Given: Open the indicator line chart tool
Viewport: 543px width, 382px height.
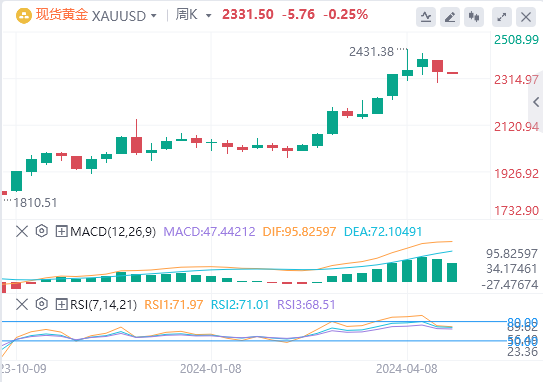Looking at the screenshot, I should [x=426, y=17].
